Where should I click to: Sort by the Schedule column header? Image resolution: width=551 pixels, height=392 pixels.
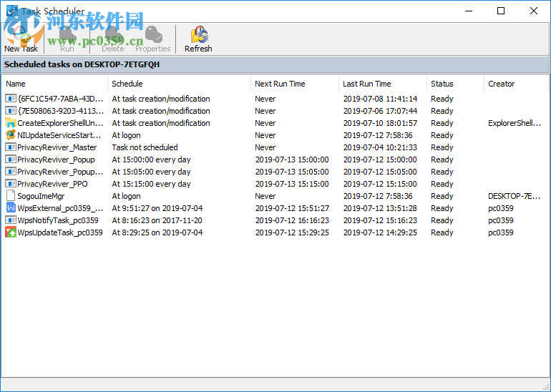179,84
